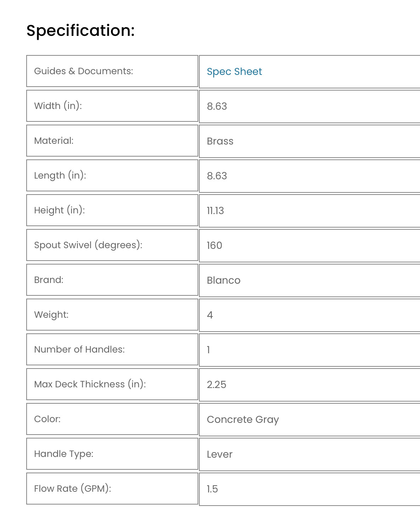Click the Material label cell
420x507 pixels.
[x=112, y=141]
